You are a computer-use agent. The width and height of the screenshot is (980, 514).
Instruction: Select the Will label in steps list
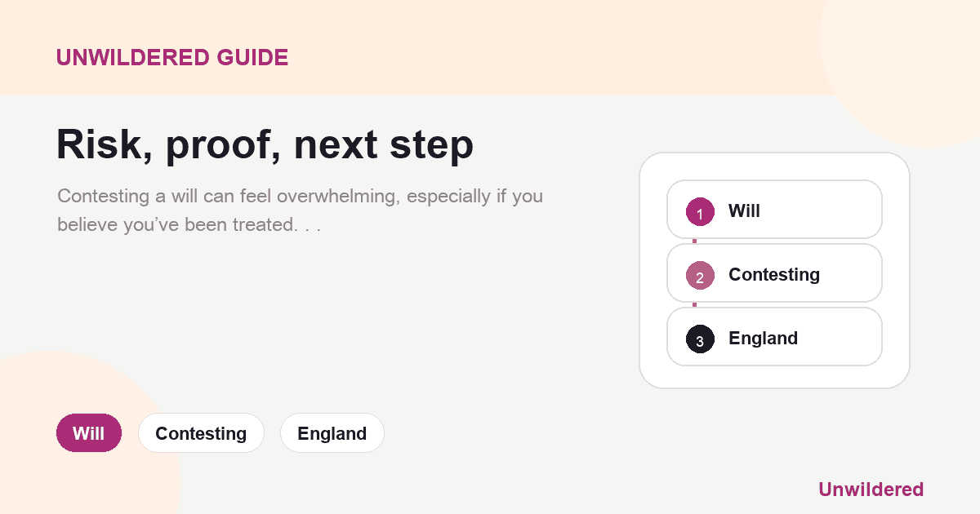click(x=744, y=211)
